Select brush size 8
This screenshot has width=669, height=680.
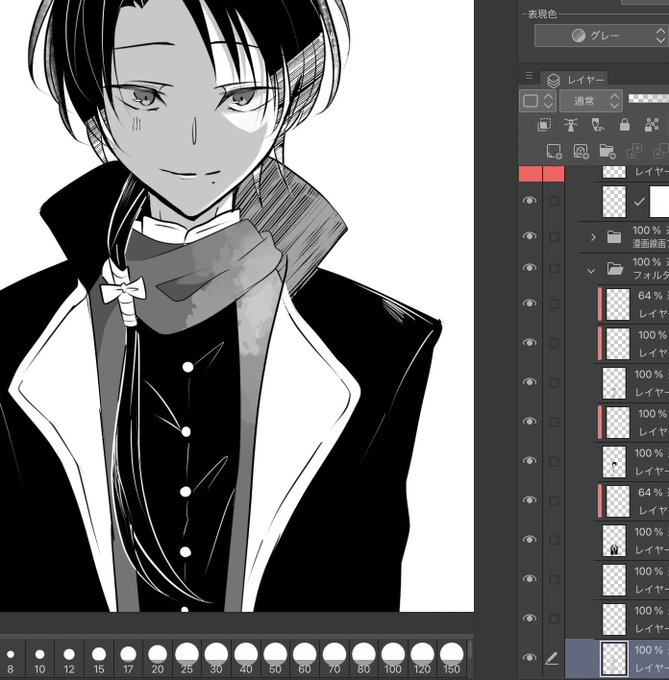tap(11, 658)
